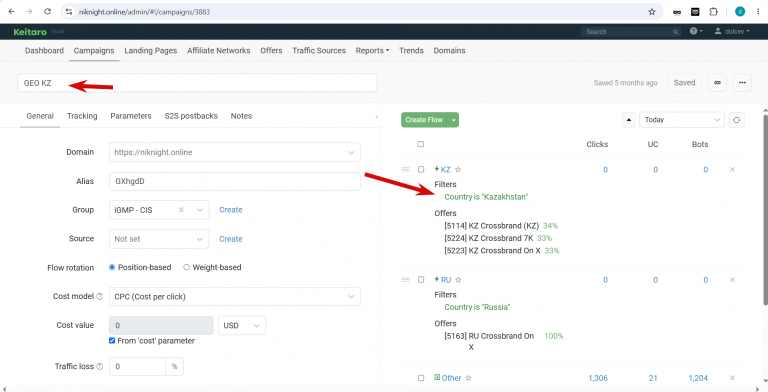
Task: Go back in browser history
Action: tap(12, 12)
